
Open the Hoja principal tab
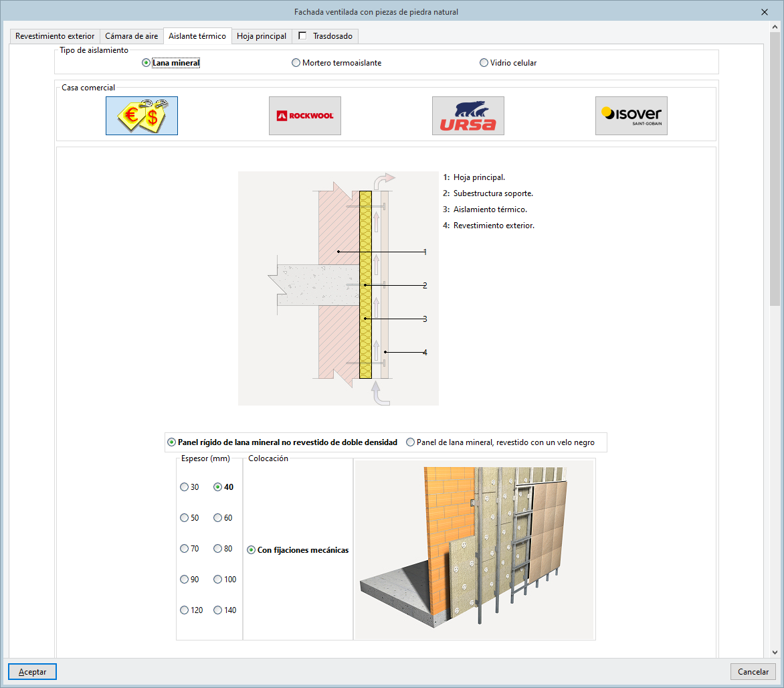click(x=262, y=36)
